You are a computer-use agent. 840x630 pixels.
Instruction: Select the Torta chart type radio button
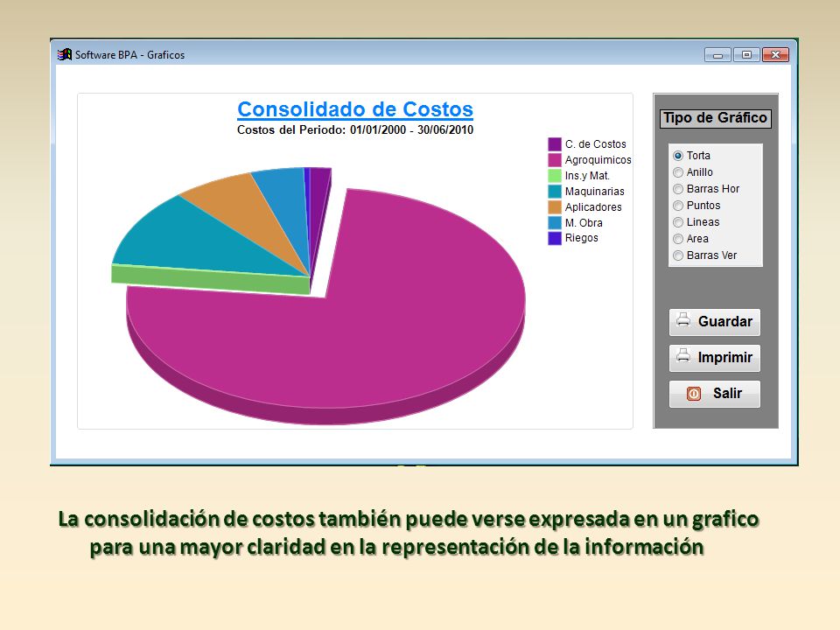coord(677,156)
